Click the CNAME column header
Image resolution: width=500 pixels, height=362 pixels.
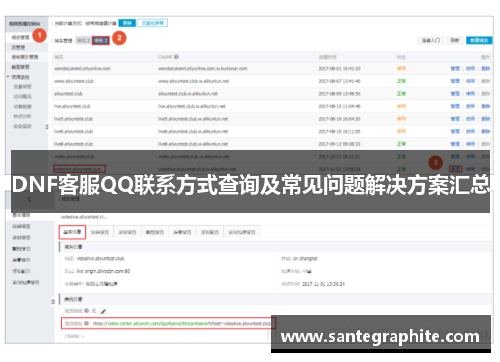pyautogui.click(x=165, y=57)
